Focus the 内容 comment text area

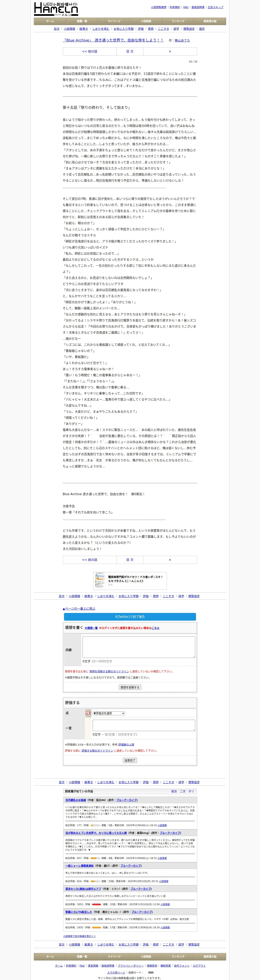coord(139,647)
